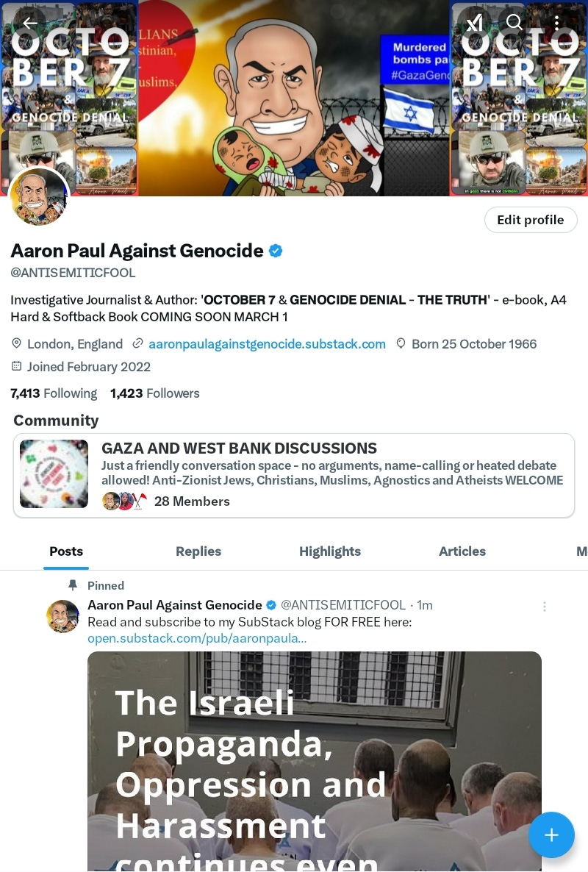Open the pinned post options menu
Image resolution: width=588 pixels, height=872 pixels.
pos(545,606)
